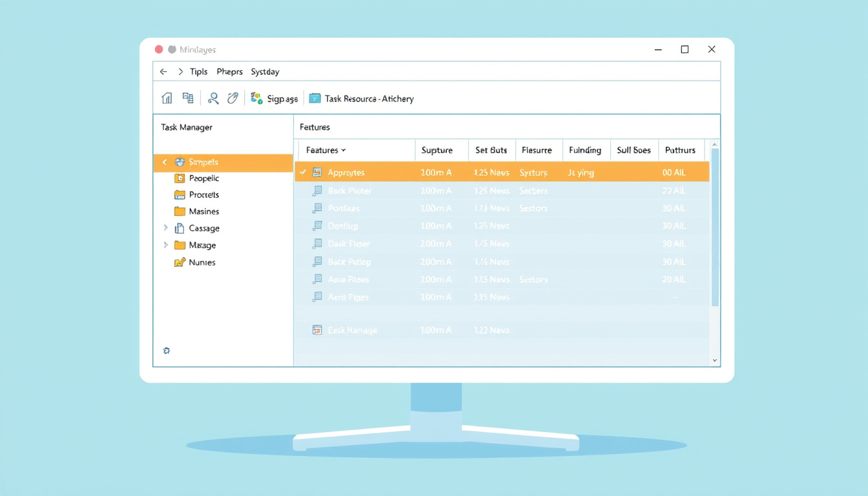Select the Back Piuter table row name

[x=349, y=191]
